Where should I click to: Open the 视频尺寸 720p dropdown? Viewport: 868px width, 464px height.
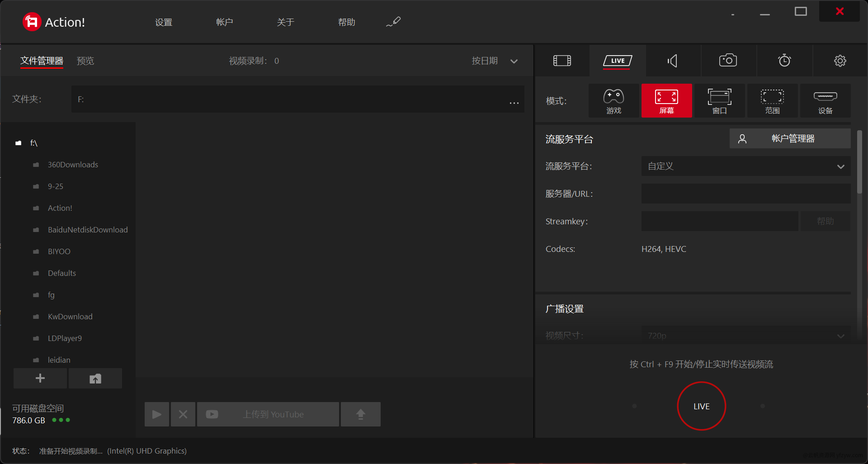click(x=746, y=336)
